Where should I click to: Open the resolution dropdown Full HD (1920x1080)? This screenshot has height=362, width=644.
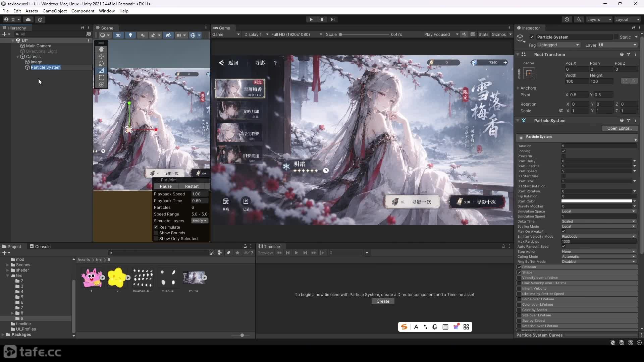(297, 34)
